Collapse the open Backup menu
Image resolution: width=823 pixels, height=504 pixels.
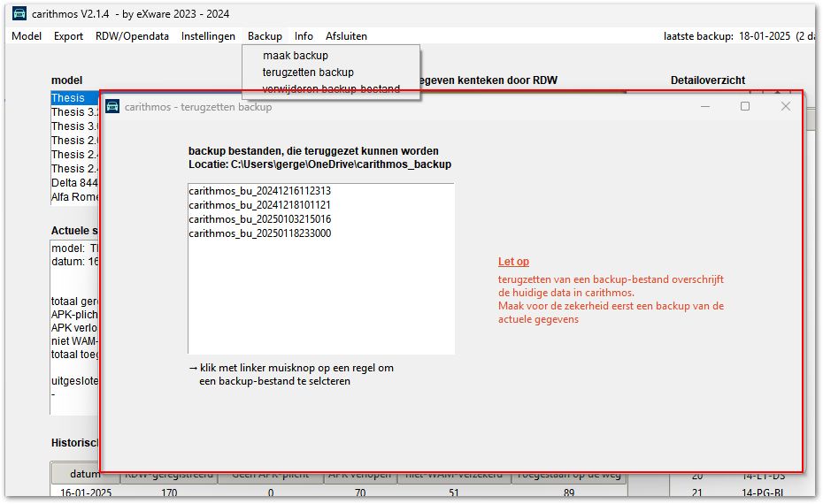265,36
